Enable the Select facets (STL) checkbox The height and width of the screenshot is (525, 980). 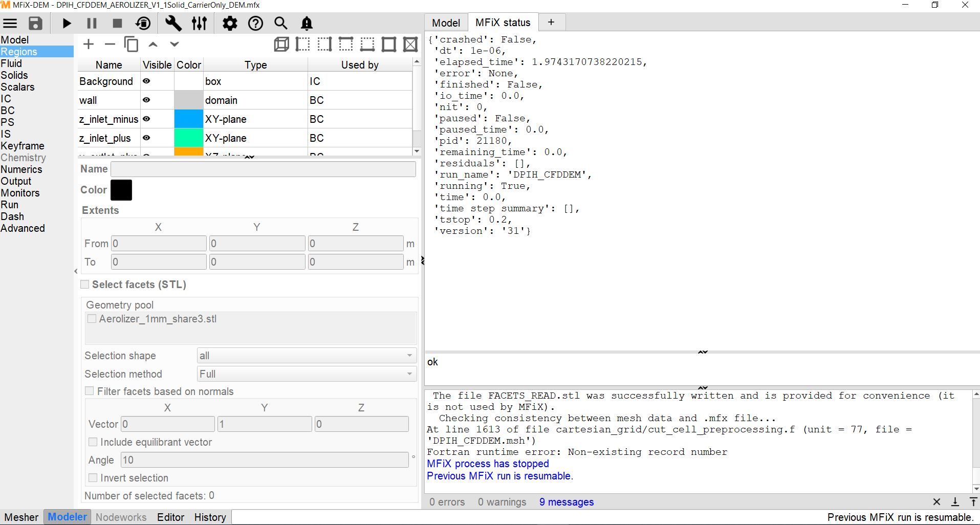tap(85, 285)
